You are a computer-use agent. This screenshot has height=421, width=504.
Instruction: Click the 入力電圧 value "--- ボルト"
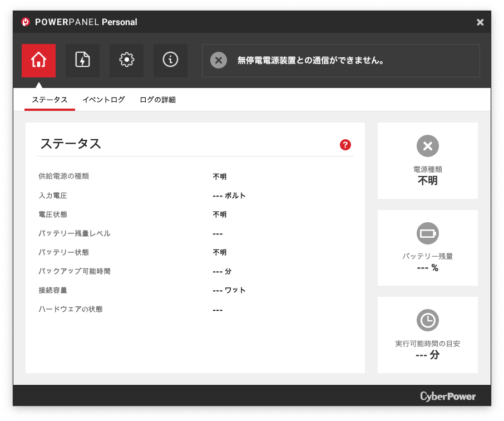point(229,195)
